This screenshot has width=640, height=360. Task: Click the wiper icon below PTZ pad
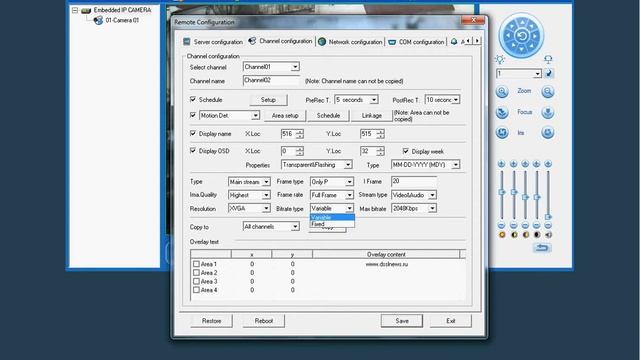pyautogui.click(x=548, y=60)
